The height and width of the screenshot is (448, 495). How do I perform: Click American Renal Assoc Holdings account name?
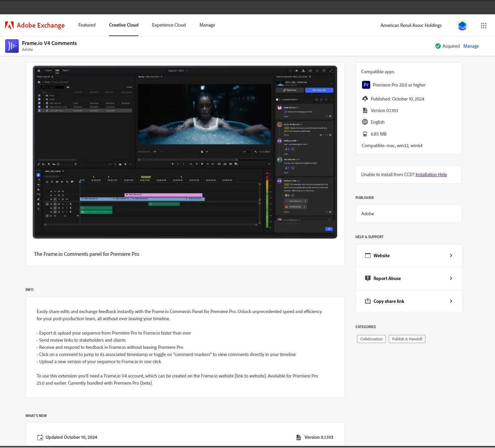(411, 25)
